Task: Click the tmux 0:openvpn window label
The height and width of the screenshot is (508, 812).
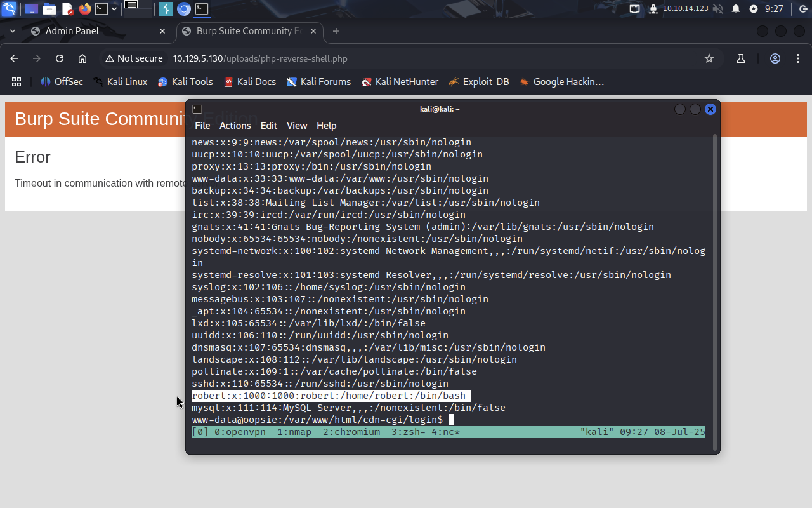Action: coord(240,432)
